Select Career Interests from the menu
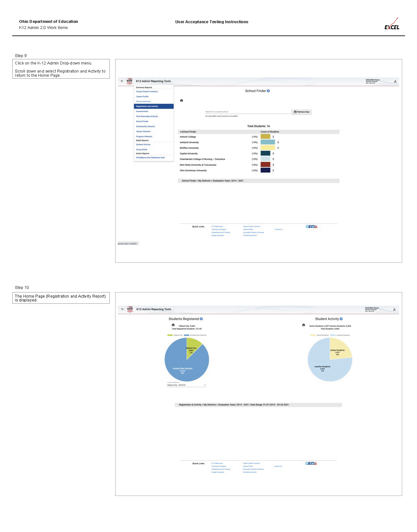The width and height of the screenshot is (417, 532). click(x=143, y=132)
